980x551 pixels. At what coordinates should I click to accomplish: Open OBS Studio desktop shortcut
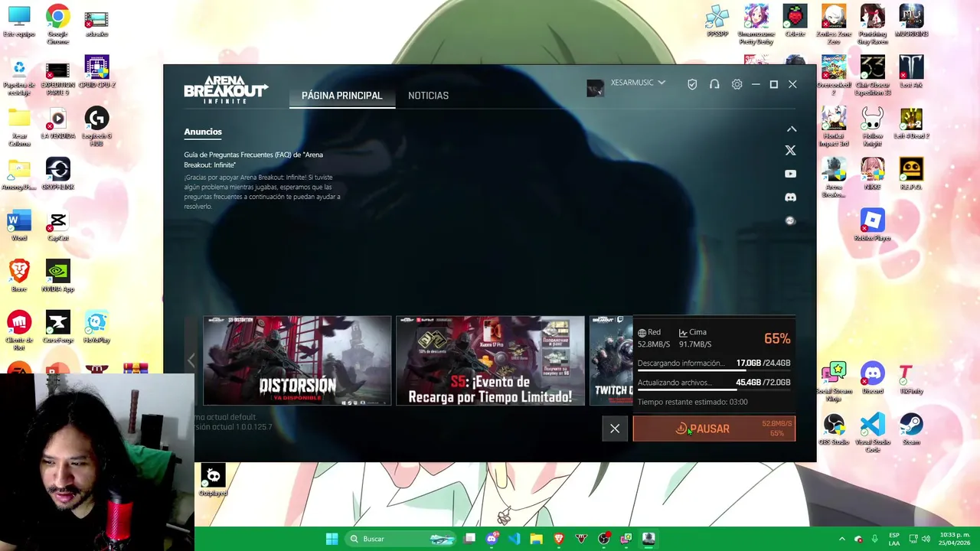click(x=834, y=429)
